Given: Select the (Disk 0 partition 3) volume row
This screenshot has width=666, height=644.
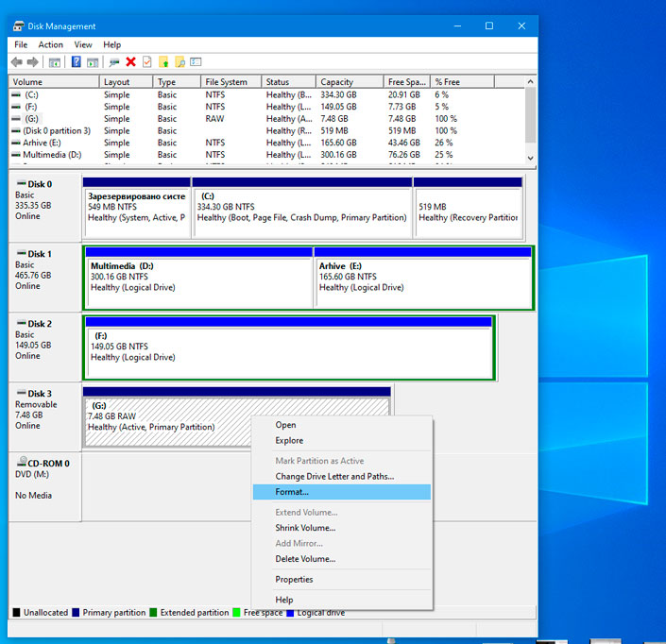Looking at the screenshot, I should coord(266,130).
